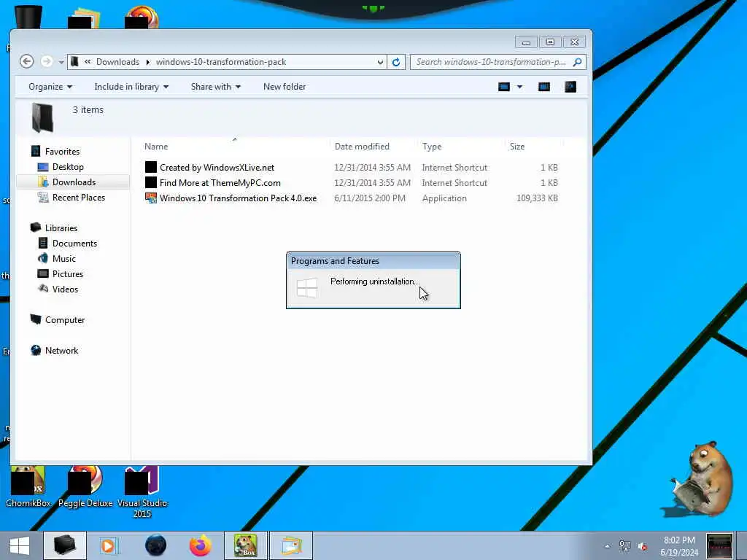The width and height of the screenshot is (747, 560).
Task: Click the muted volume tray icon
Action: tap(643, 546)
